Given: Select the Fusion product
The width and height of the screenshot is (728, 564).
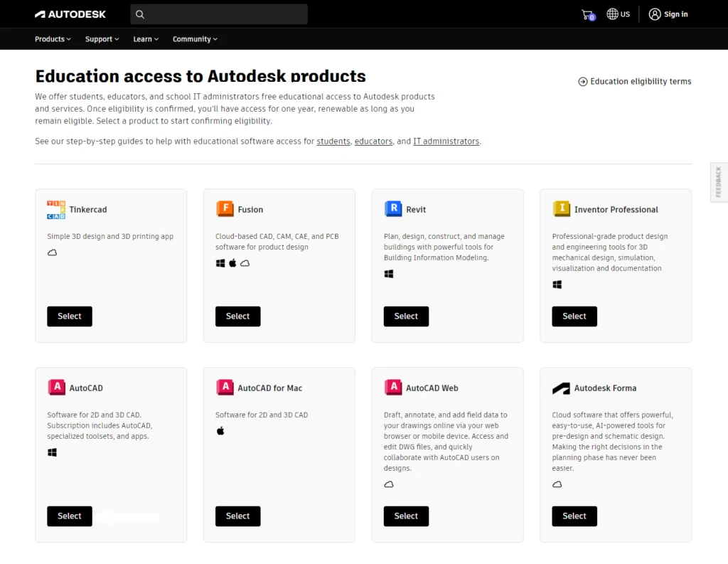Looking at the screenshot, I should coord(237,316).
